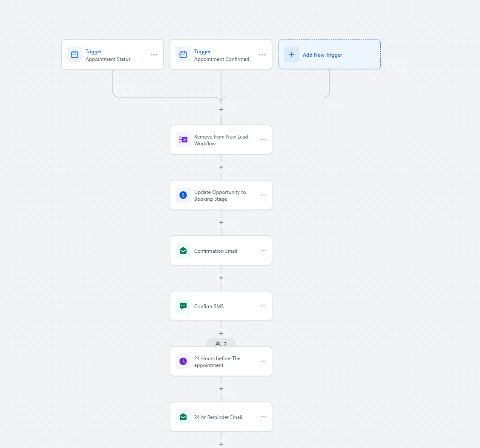This screenshot has height=448, width=480.
Task: Click the clock icon for 24 Hours wait
Action: pyautogui.click(x=183, y=361)
